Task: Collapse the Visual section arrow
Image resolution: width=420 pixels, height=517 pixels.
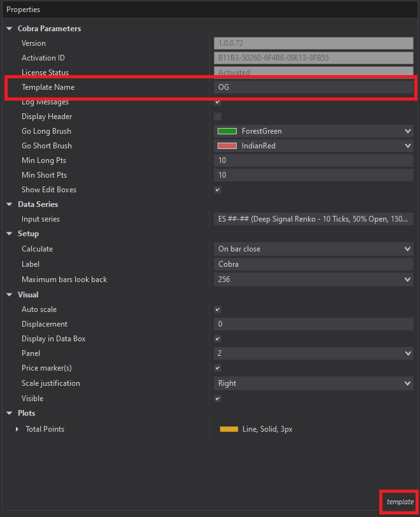Action: coord(10,295)
